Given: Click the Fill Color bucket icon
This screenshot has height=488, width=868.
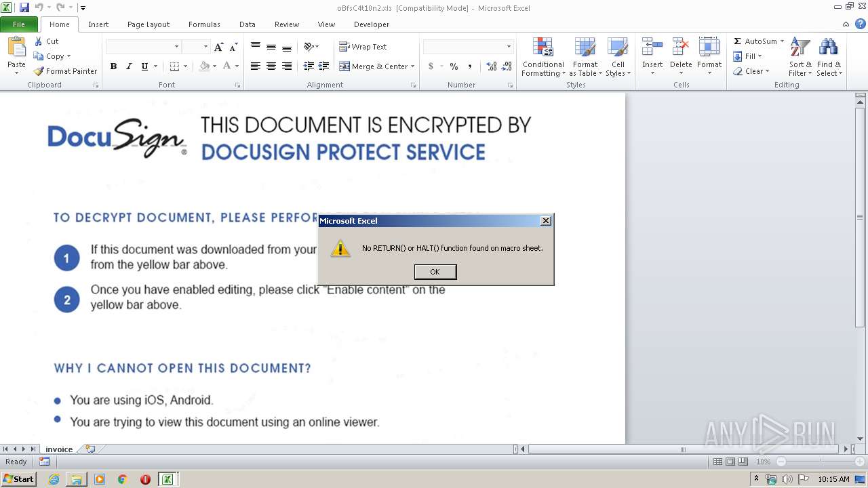Looking at the screenshot, I should [204, 66].
